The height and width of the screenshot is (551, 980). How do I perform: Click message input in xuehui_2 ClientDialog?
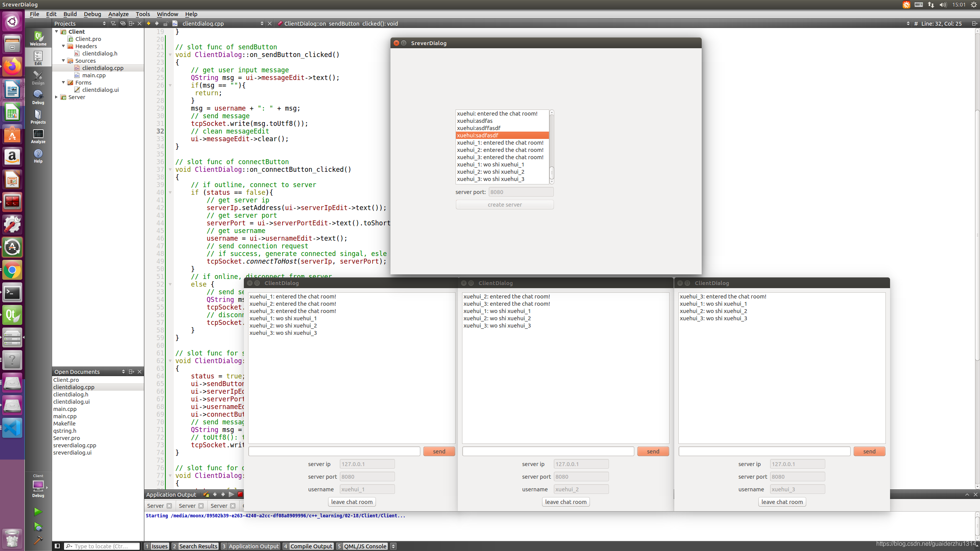click(x=548, y=451)
